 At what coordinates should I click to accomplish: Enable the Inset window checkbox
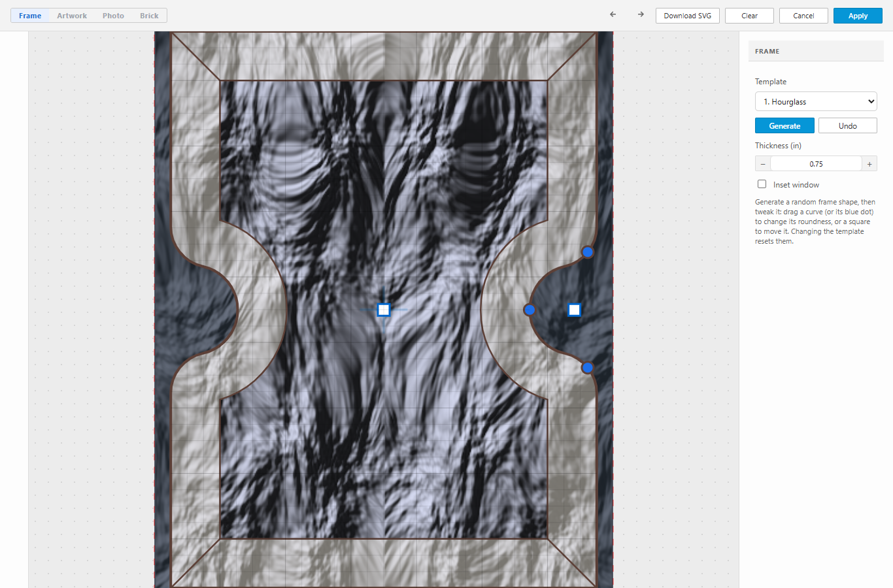pos(762,184)
